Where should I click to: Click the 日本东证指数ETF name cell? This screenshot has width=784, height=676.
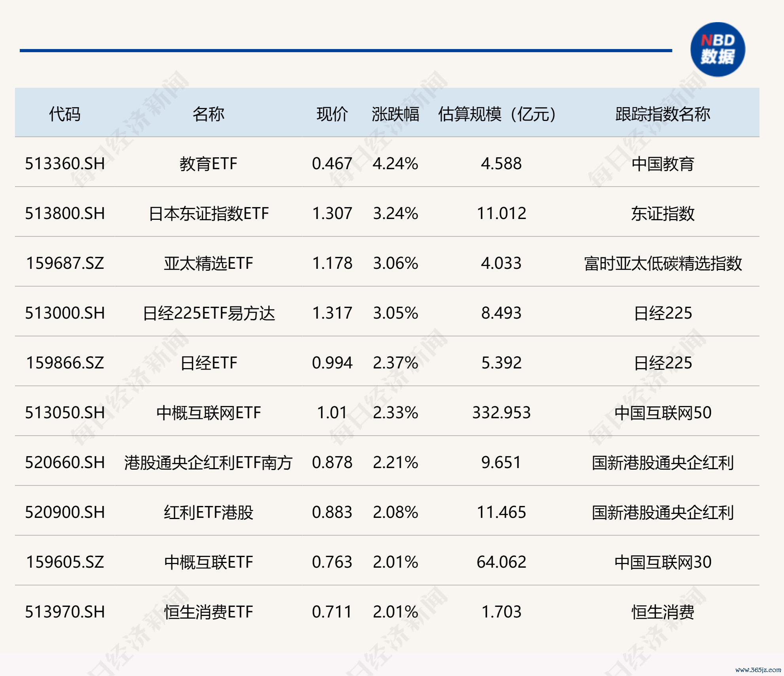point(208,213)
